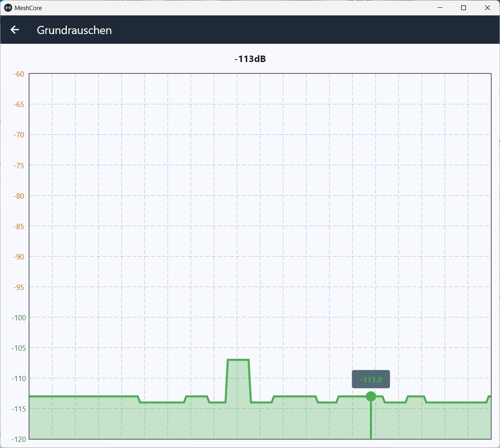The height and width of the screenshot is (448, 500).
Task: Click the -85 y-axis label
Action: (x=19, y=226)
